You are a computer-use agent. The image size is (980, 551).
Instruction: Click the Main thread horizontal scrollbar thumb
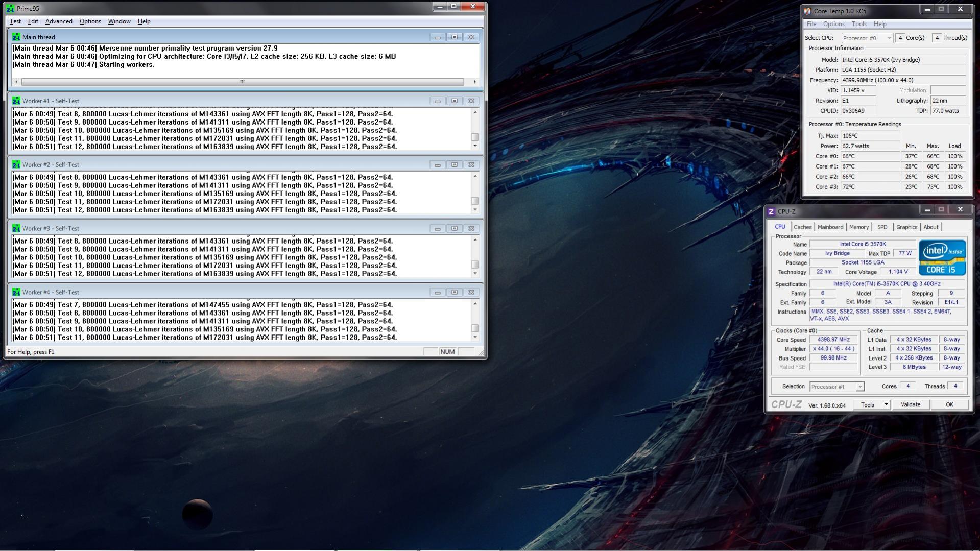point(242,82)
